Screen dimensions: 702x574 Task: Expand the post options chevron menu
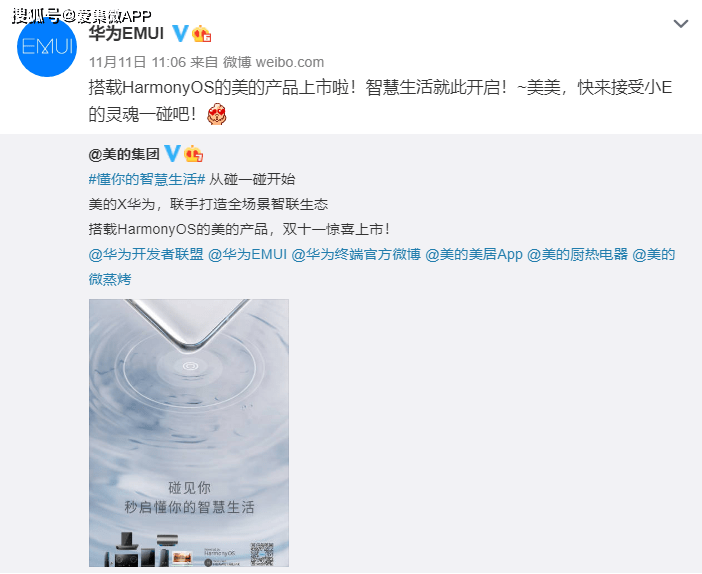pyautogui.click(x=681, y=23)
